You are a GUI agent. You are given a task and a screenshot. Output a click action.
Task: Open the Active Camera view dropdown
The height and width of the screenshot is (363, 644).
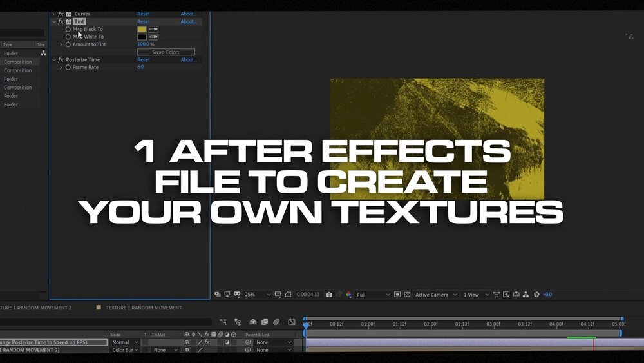click(436, 295)
